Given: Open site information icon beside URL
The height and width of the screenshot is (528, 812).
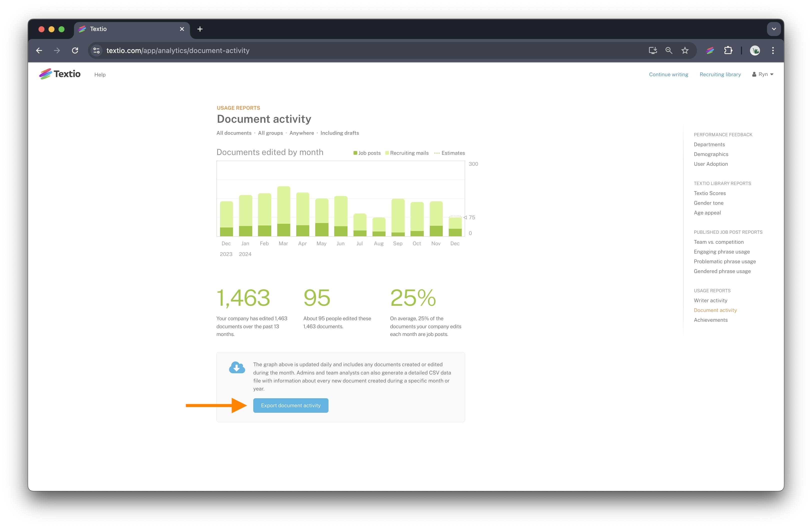Looking at the screenshot, I should click(x=96, y=50).
